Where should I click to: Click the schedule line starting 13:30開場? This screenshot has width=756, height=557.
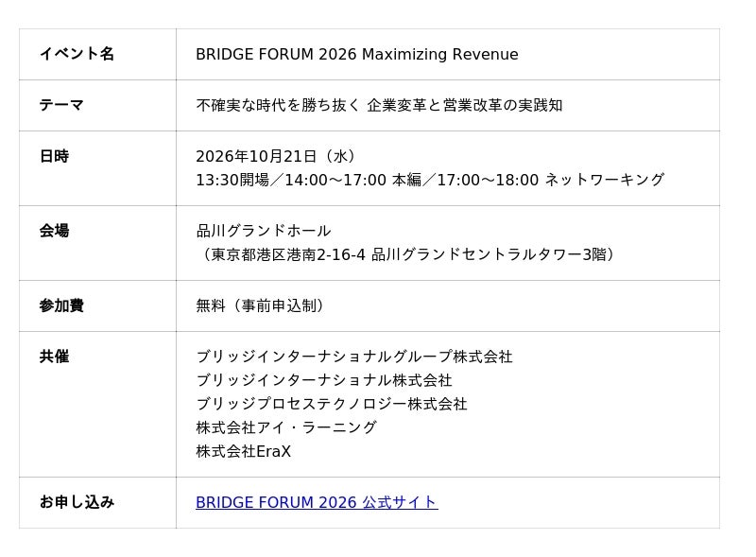click(x=430, y=180)
